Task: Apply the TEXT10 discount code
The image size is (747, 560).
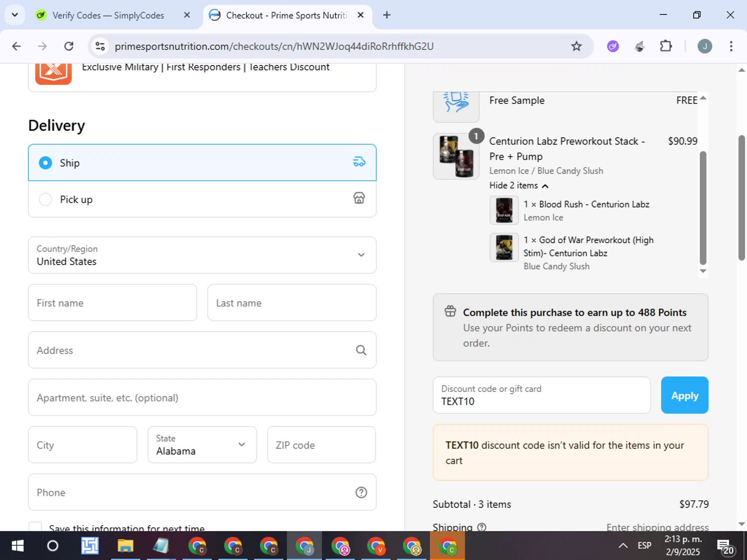Action: [x=685, y=395]
